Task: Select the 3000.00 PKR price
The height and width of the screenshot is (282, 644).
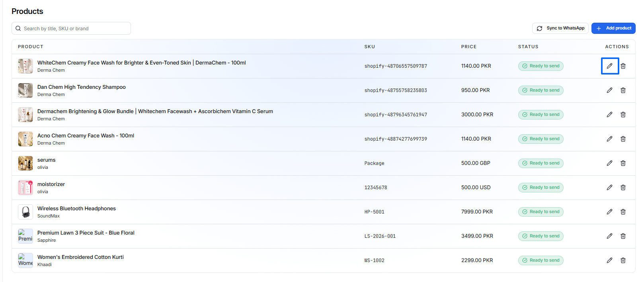Action: (477, 115)
